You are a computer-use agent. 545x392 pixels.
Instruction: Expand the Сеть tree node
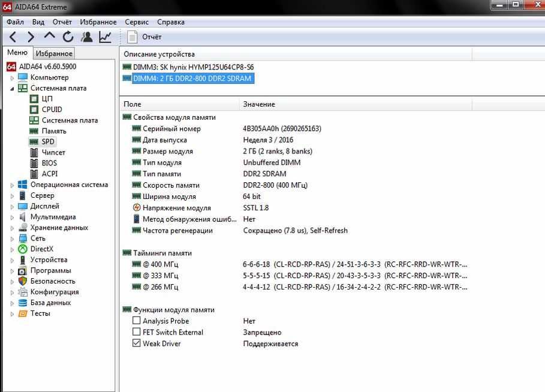[x=12, y=239]
